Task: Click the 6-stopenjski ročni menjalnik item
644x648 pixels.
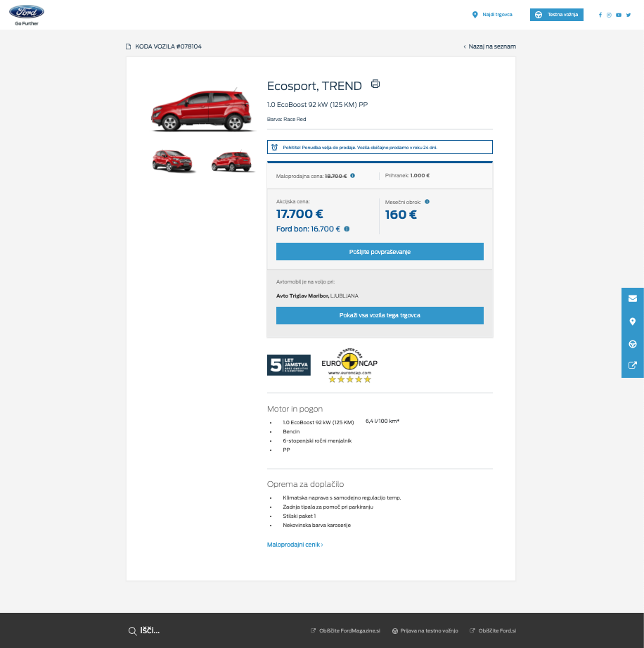Action: (x=317, y=441)
